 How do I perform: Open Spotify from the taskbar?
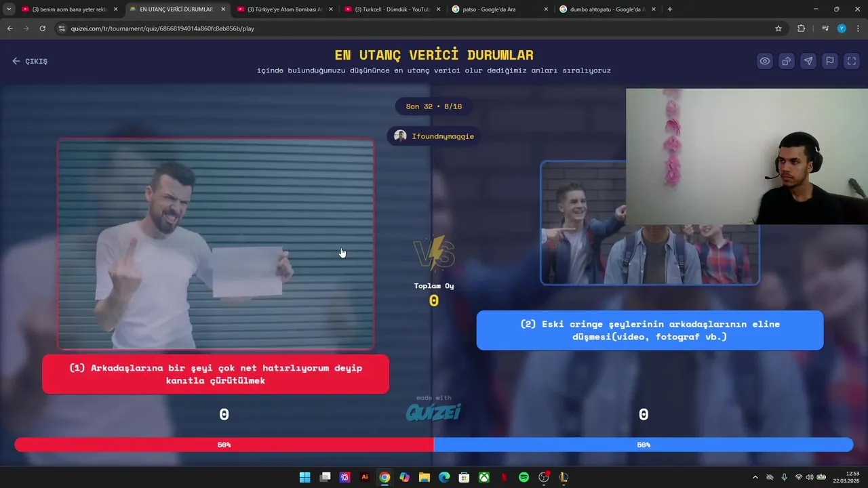click(x=524, y=477)
